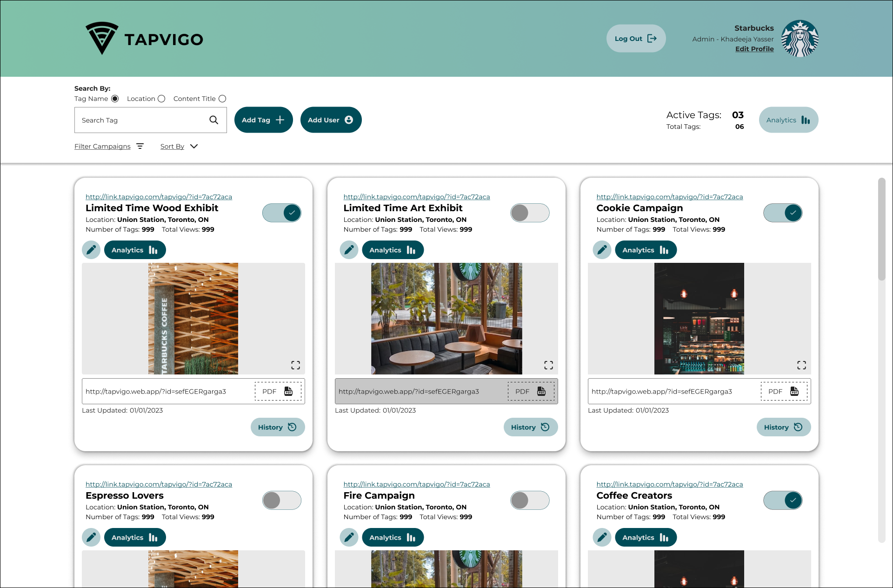Viewport: 893px width, 588px height.
Task: Select Content Title radio option
Action: (x=222, y=99)
